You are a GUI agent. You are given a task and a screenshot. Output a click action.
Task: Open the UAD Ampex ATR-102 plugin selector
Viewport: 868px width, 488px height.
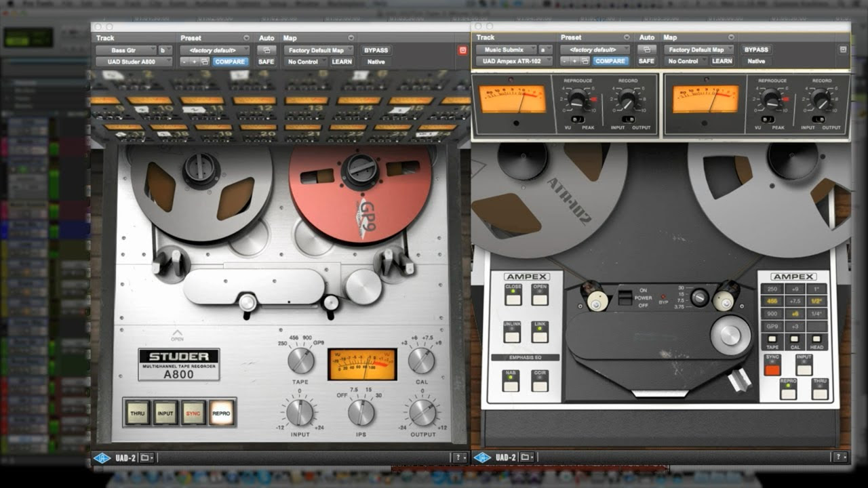click(x=514, y=61)
